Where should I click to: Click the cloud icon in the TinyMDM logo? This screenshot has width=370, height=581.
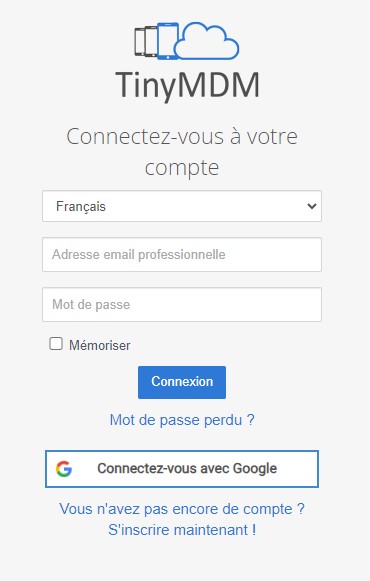[x=207, y=41]
